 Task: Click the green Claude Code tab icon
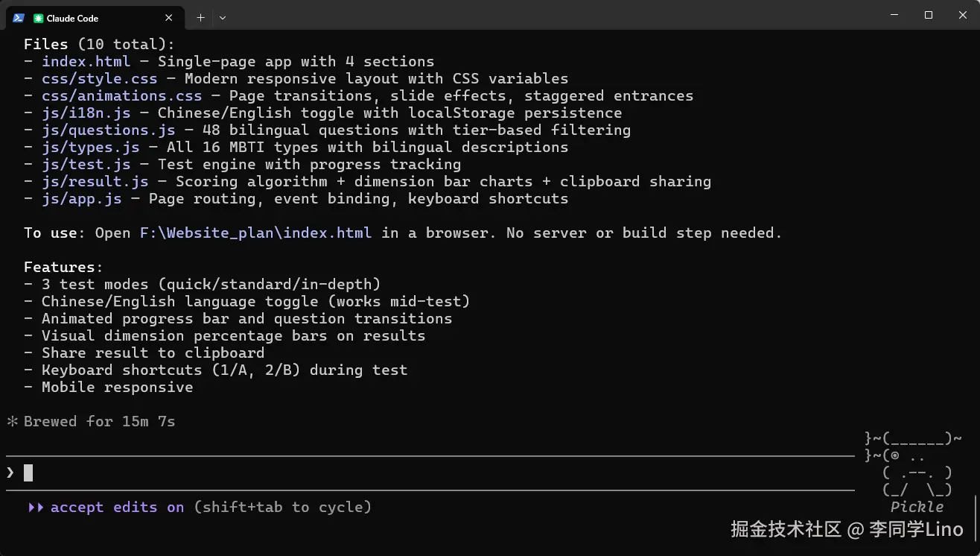38,18
